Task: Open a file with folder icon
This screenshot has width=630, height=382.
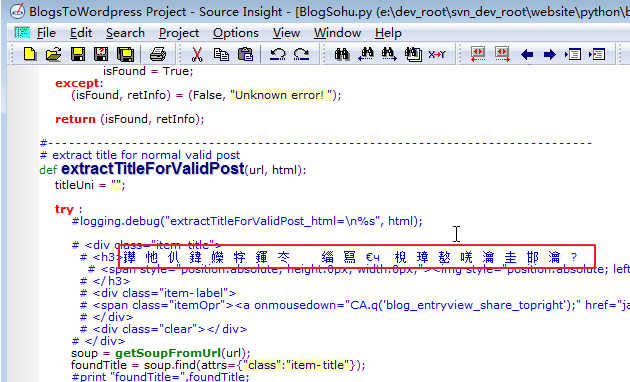Action: coord(53,54)
